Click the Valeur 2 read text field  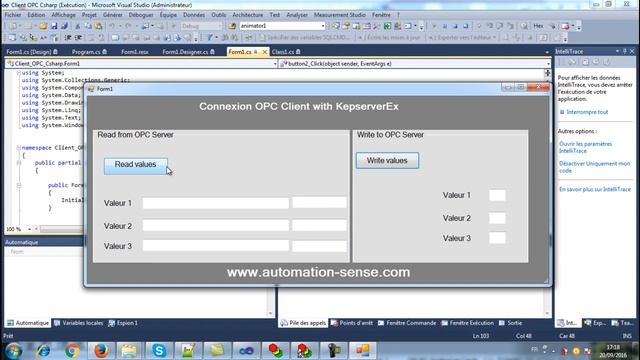216,225
